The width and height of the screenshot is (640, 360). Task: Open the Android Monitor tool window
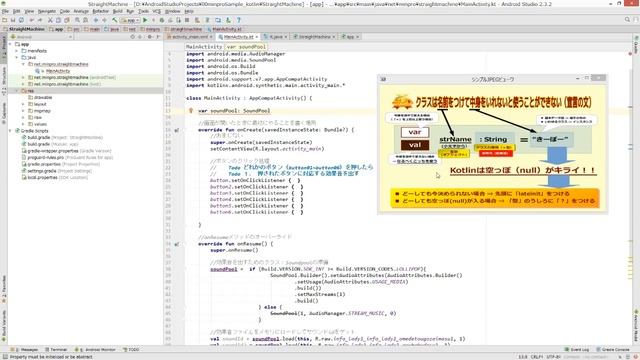[x=95, y=350]
